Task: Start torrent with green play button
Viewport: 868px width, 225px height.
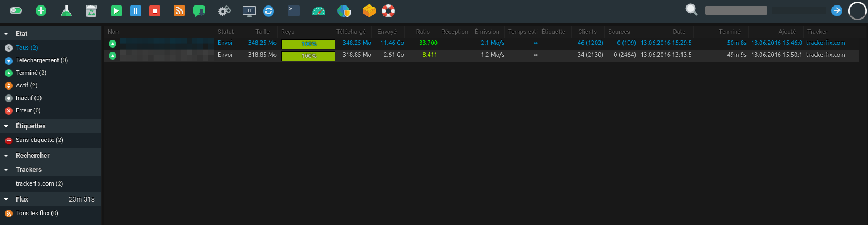Action: tap(116, 10)
